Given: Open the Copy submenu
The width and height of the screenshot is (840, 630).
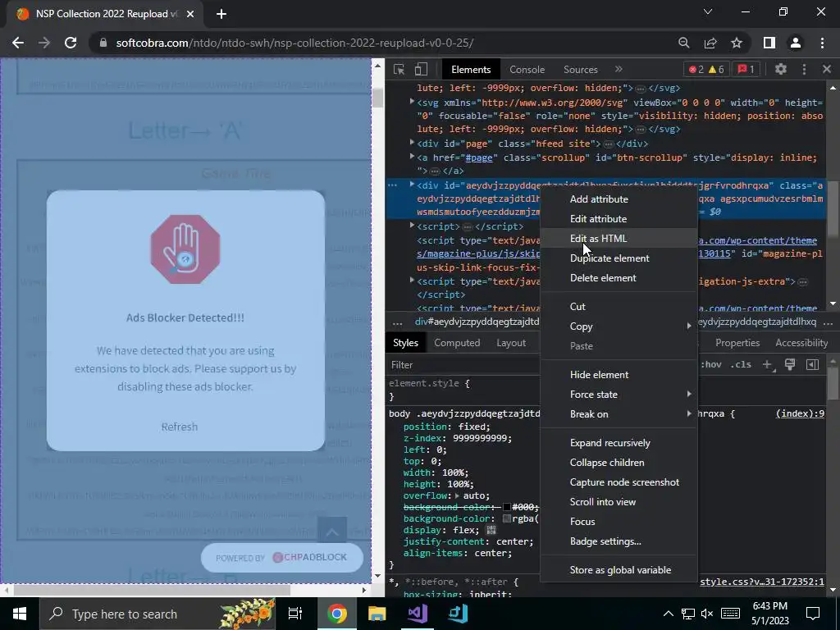Looking at the screenshot, I should pyautogui.click(x=619, y=326).
